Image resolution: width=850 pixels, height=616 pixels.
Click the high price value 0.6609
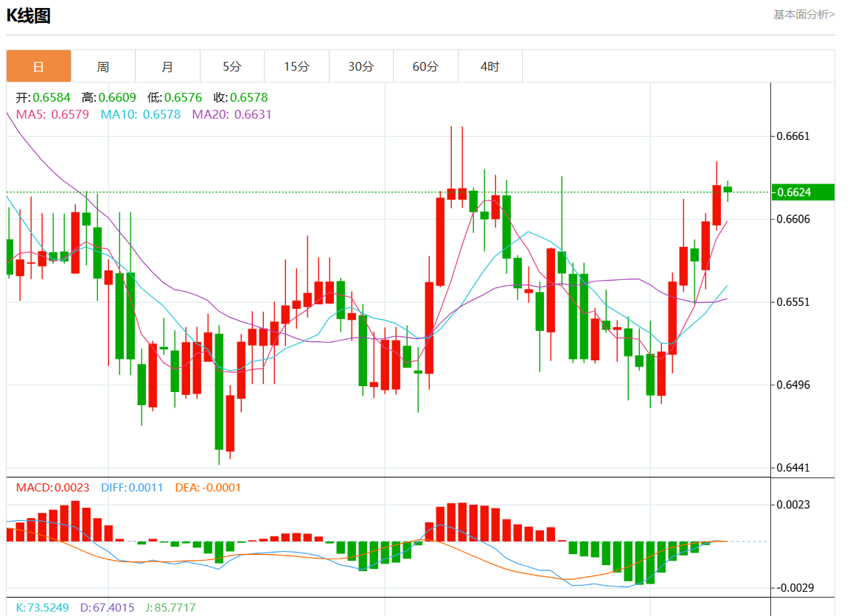coord(117,97)
